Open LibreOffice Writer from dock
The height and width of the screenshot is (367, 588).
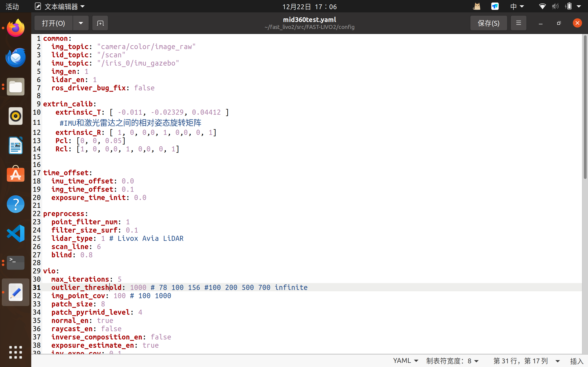click(x=16, y=145)
